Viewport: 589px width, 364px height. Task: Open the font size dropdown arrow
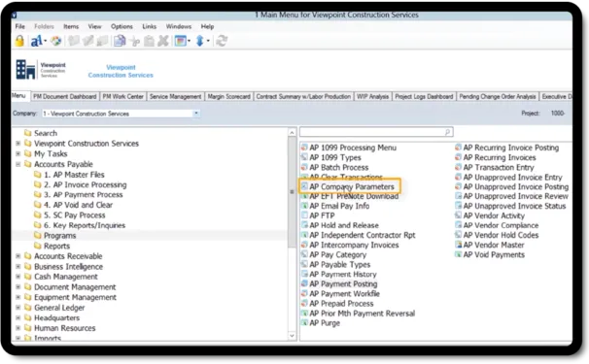46,41
